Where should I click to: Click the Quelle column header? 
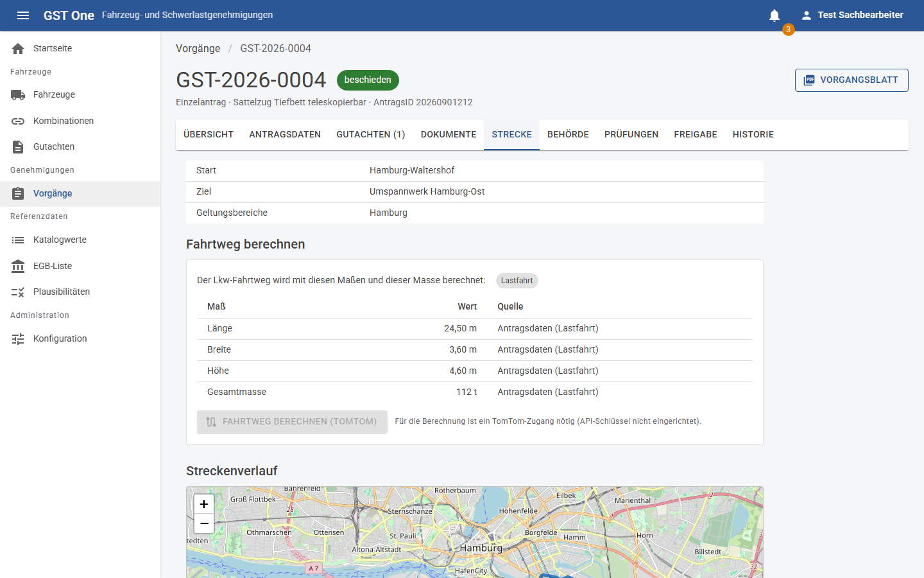(510, 307)
